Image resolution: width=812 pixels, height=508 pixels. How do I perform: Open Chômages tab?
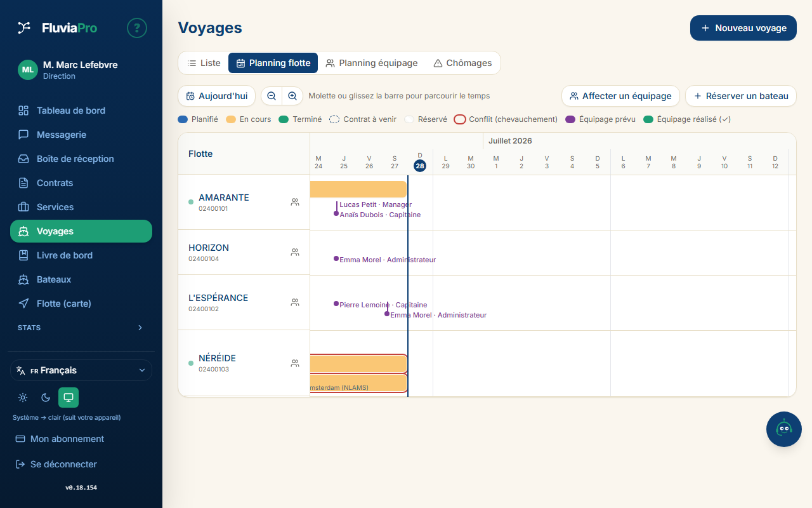tap(462, 63)
